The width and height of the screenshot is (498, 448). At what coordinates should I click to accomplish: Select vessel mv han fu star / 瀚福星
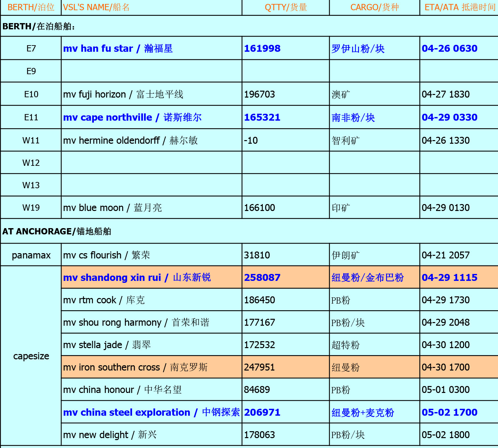tap(152, 48)
